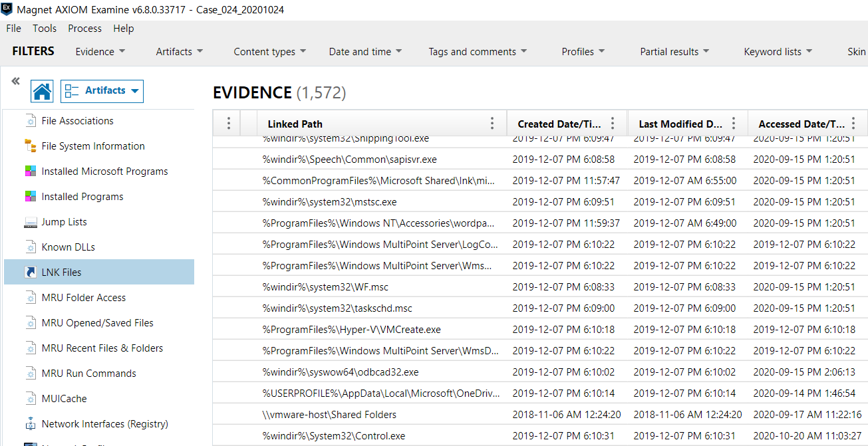868x446 pixels.
Task: Expand the Evidence filter dropdown
Action: (100, 52)
